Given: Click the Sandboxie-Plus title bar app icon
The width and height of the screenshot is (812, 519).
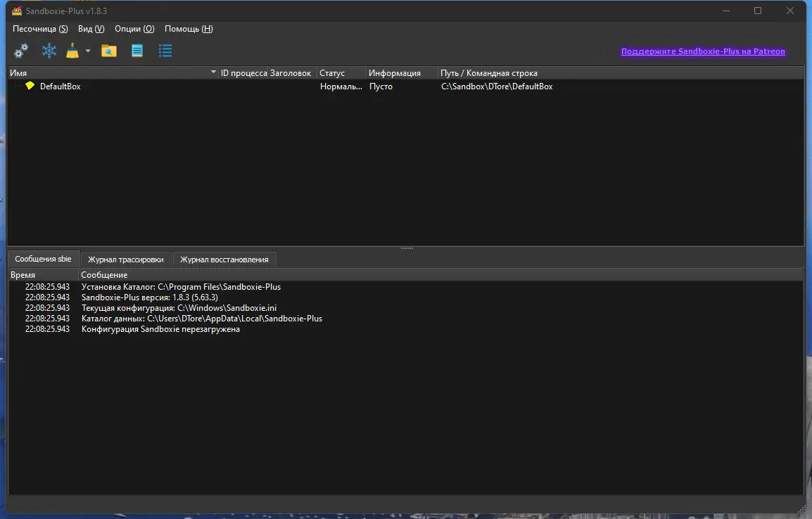Looking at the screenshot, I should click(17, 11).
